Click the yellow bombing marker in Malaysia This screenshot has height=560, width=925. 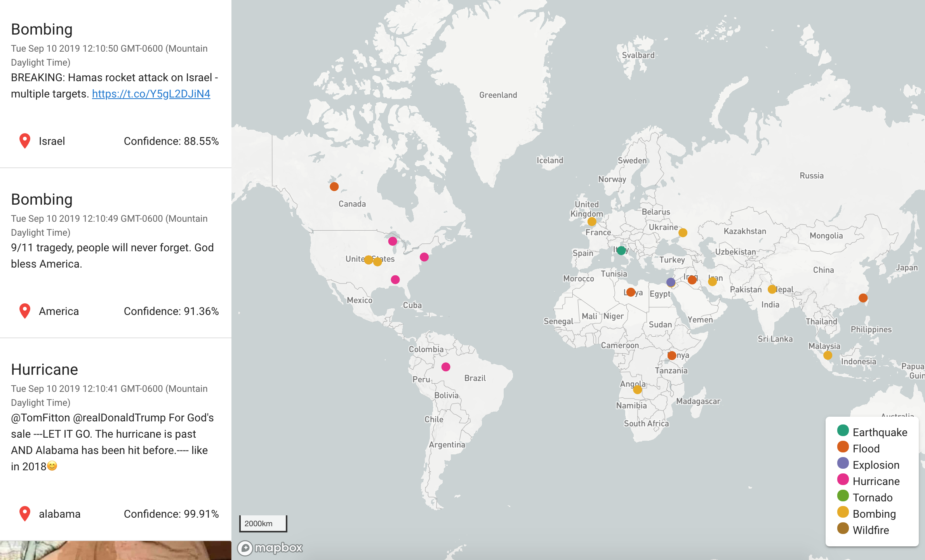[x=828, y=355]
